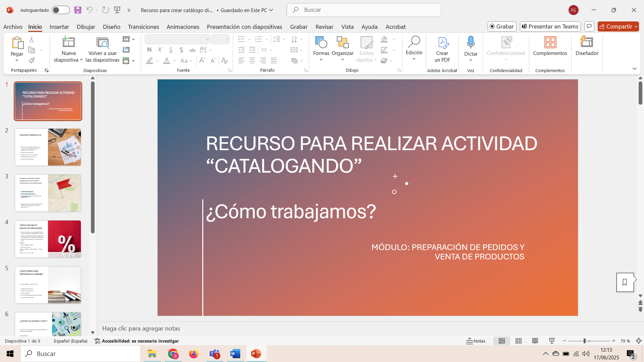Toggle the Notas pane button
Viewport: 644px width, 362px height.
476,341
